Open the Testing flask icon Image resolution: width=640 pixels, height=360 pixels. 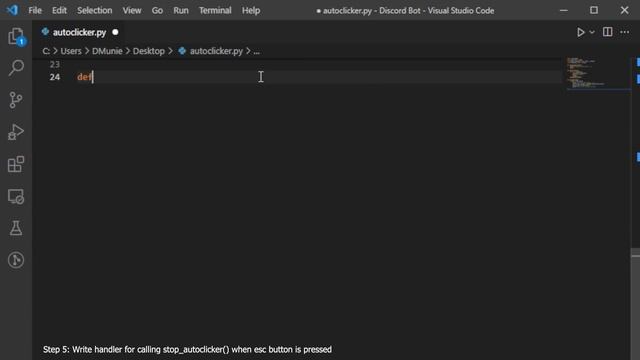pos(16,228)
